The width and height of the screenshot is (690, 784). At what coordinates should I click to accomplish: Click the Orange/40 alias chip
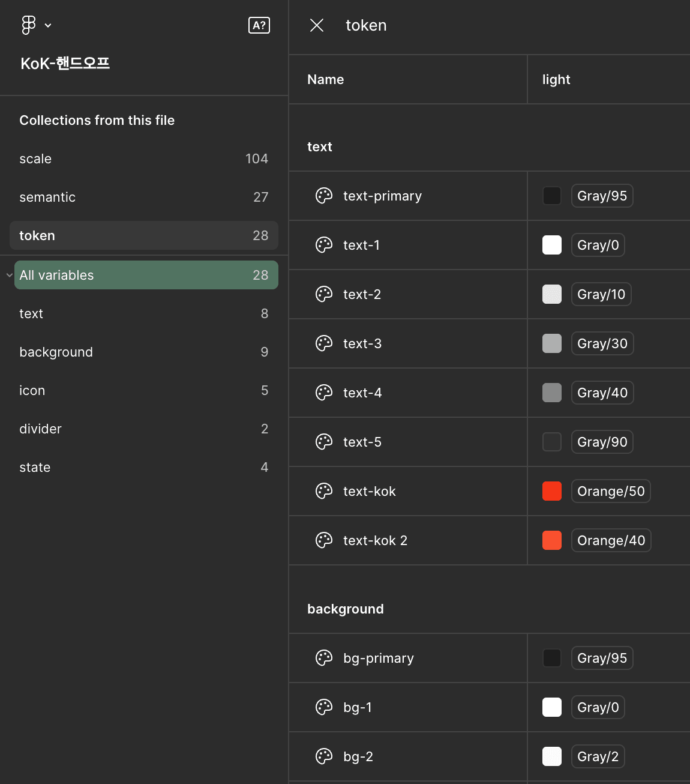[611, 540]
